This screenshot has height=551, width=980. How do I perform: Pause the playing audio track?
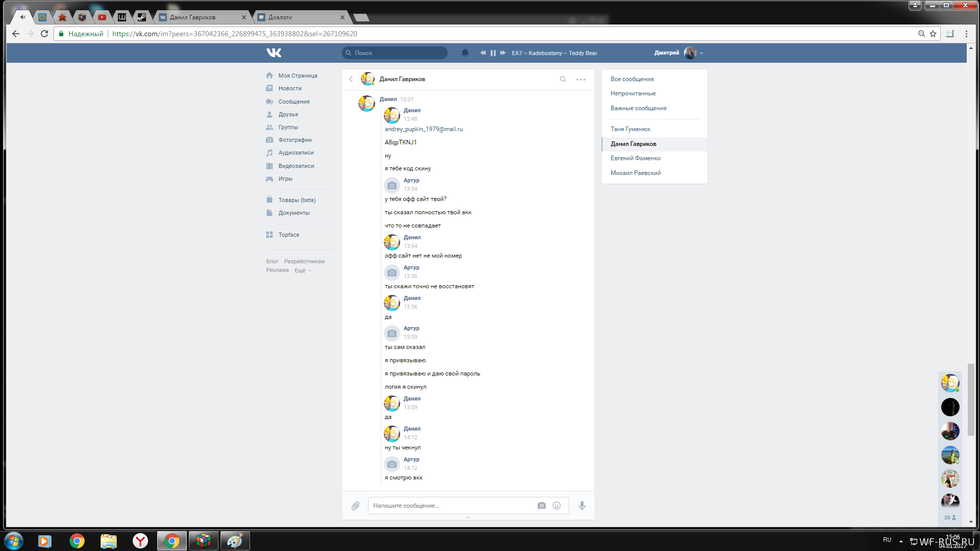pos(493,53)
